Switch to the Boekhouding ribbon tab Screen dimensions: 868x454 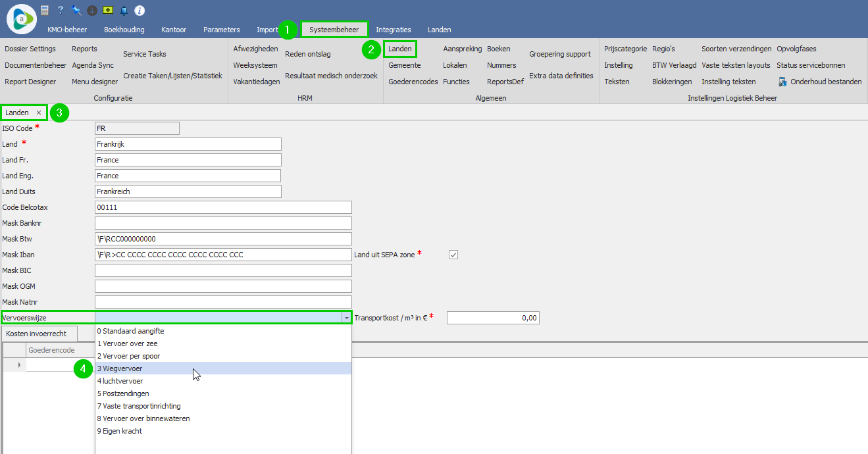(x=124, y=30)
